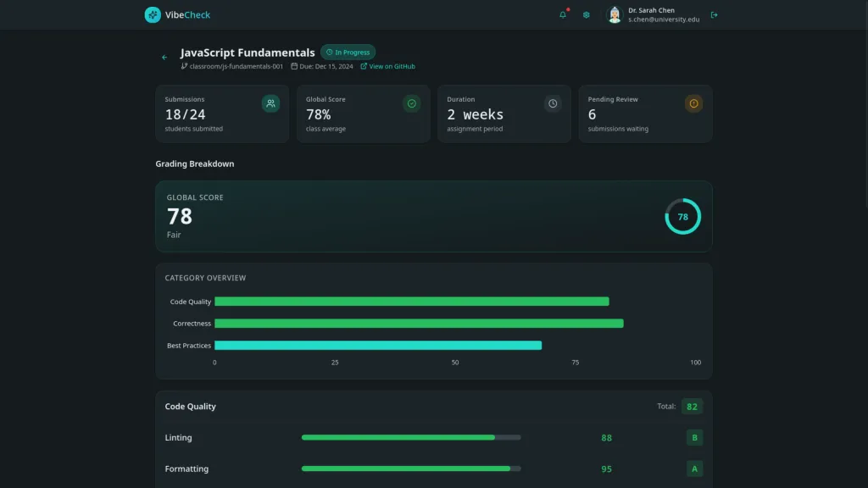Image resolution: width=868 pixels, height=488 pixels.
Task: Click the classroom/js-fundamentals-001 repository path
Action: pos(232,66)
